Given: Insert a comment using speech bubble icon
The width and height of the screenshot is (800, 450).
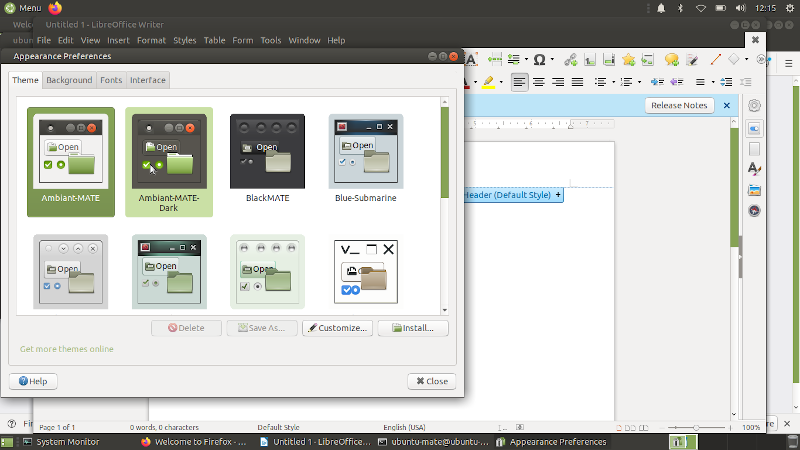Looking at the screenshot, I should [x=671, y=60].
